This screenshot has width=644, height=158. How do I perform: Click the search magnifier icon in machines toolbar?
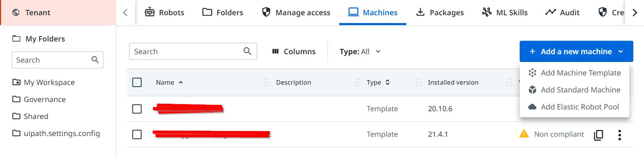coord(247,51)
